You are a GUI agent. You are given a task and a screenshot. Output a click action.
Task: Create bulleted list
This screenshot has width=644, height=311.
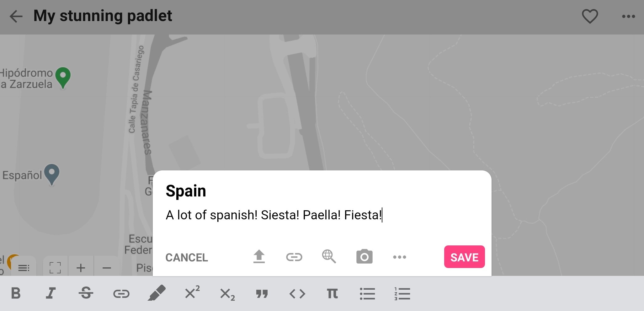tap(367, 294)
